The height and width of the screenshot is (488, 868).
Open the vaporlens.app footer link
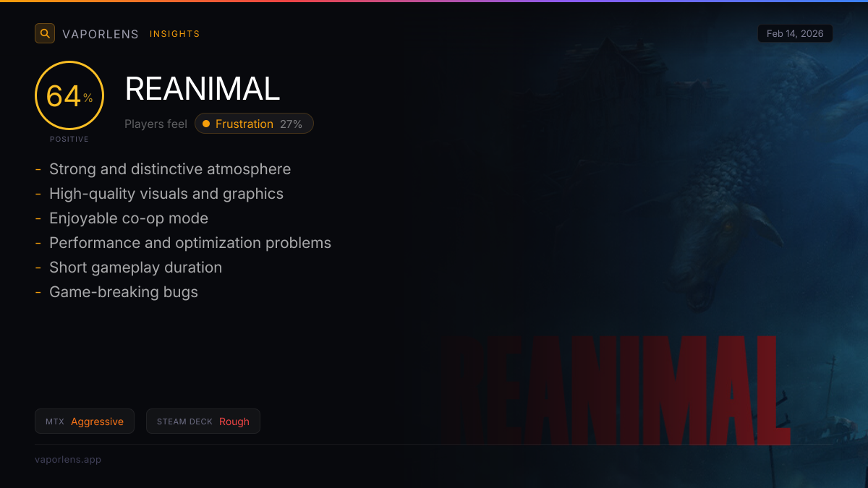click(68, 459)
